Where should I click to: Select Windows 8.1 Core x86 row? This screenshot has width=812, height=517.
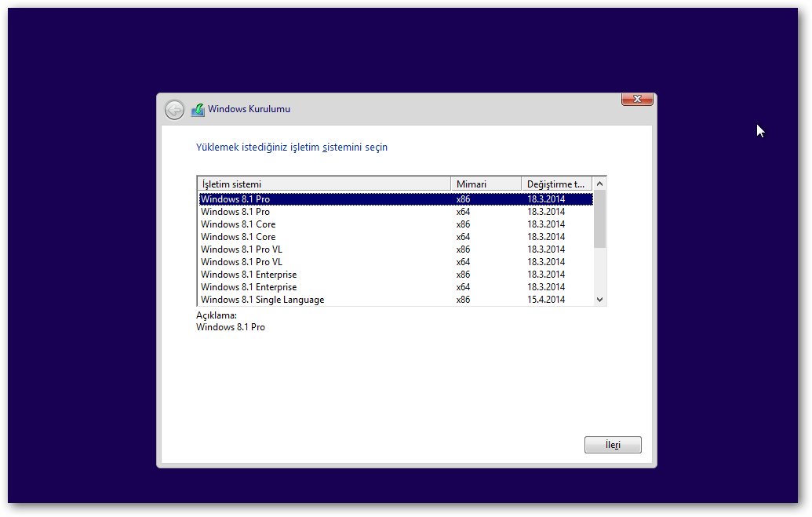(396, 224)
